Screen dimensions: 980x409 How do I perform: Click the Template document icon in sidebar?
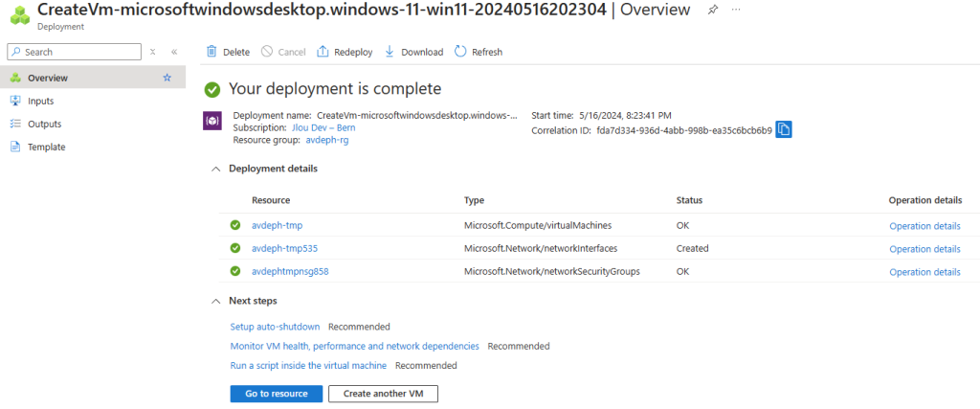pyautogui.click(x=15, y=147)
